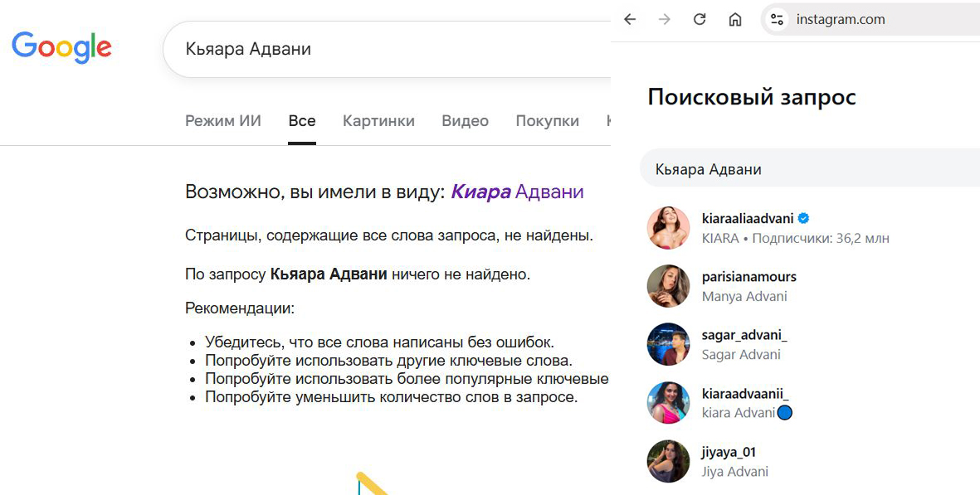Select the sagar_advani_ username
Screen dimensions: 980x495
[x=744, y=335]
